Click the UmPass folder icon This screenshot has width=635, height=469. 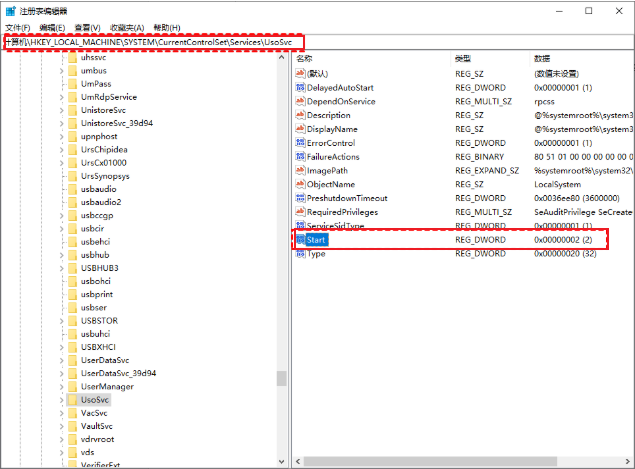click(x=72, y=84)
